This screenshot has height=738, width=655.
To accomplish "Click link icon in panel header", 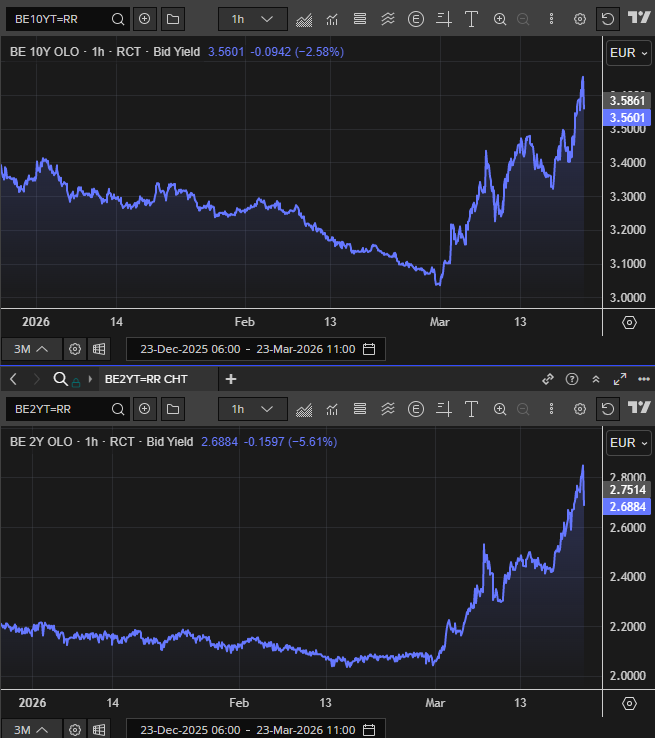I will pos(548,379).
